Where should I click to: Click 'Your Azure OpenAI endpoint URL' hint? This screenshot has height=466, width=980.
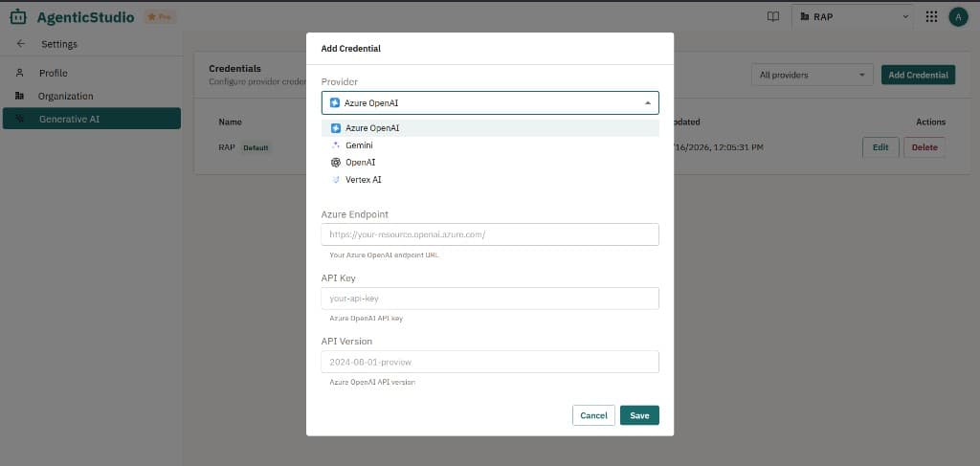384,255
